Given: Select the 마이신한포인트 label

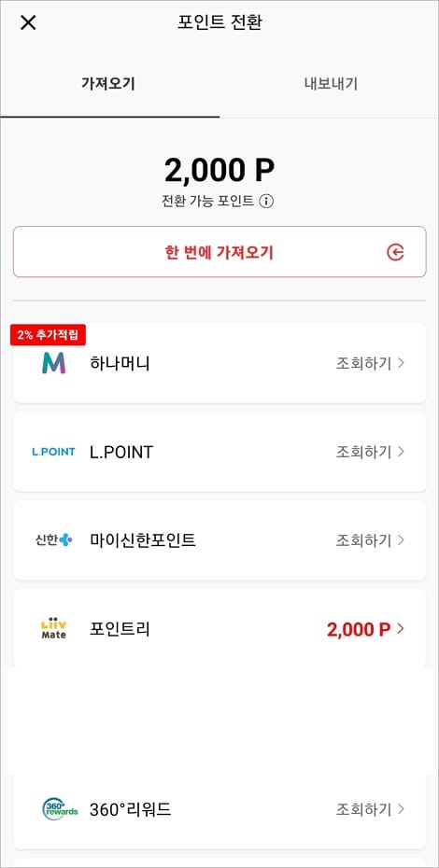Looking at the screenshot, I should coord(143,540).
